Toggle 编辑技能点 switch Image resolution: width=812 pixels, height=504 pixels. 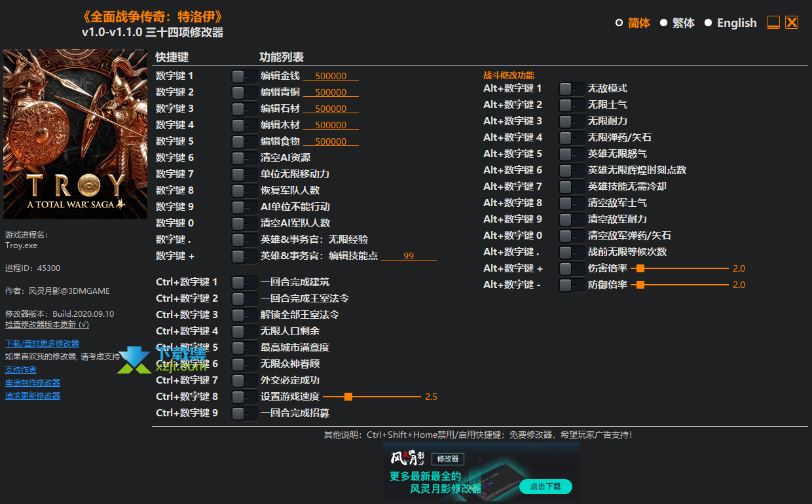click(x=244, y=256)
